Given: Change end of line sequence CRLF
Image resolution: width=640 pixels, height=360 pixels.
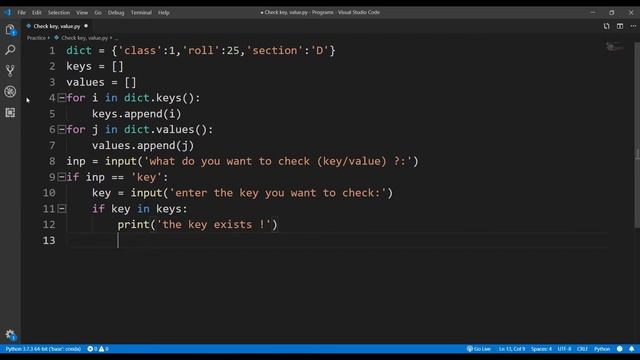Looking at the screenshot, I should (x=582, y=349).
